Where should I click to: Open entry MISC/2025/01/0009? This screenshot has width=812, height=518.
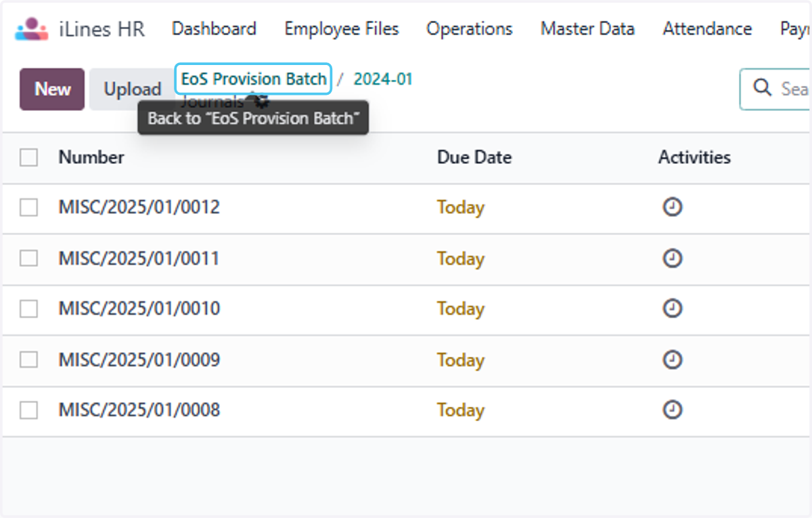click(x=139, y=360)
